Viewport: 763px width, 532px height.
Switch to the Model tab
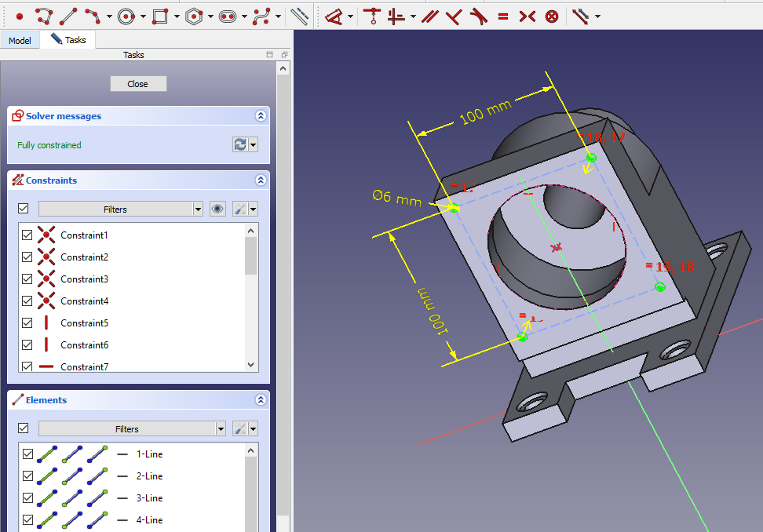20,40
